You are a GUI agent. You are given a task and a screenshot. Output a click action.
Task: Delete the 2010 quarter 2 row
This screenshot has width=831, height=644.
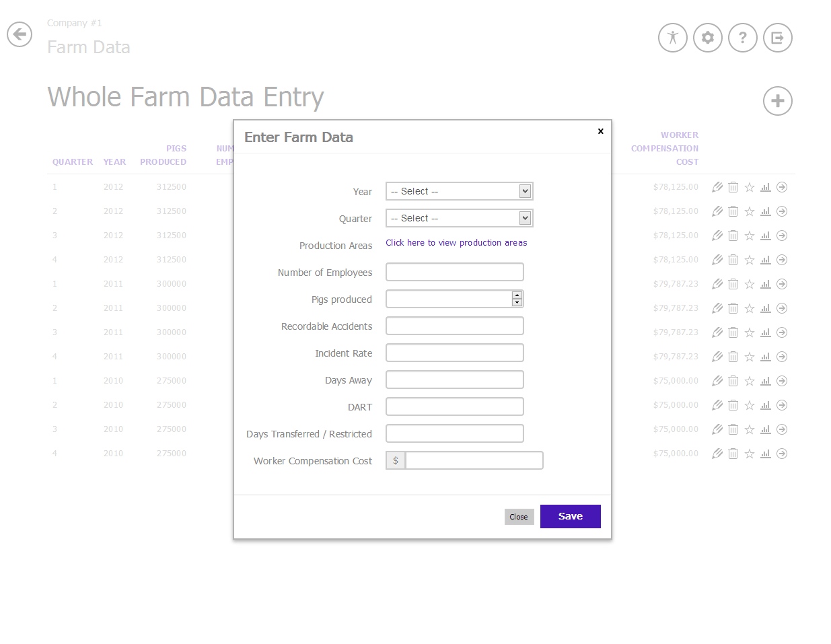click(x=733, y=405)
